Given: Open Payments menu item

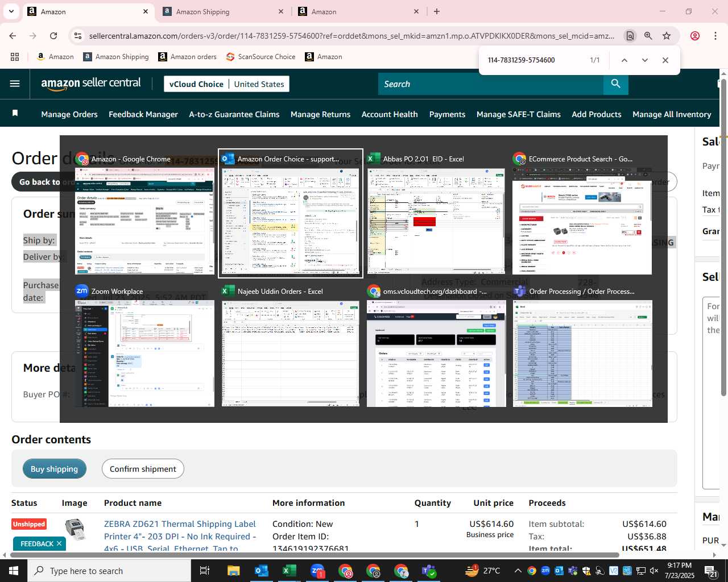Looking at the screenshot, I should [x=447, y=114].
